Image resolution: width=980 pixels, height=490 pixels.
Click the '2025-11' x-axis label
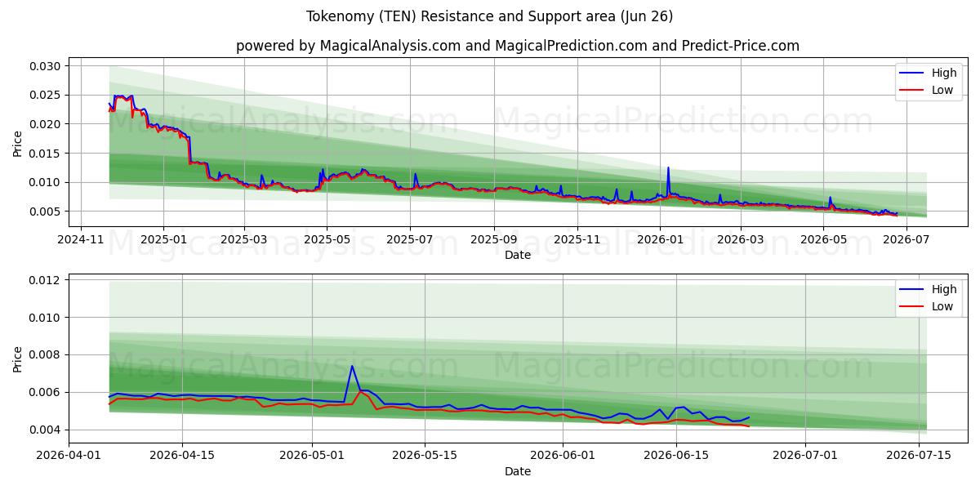577,240
